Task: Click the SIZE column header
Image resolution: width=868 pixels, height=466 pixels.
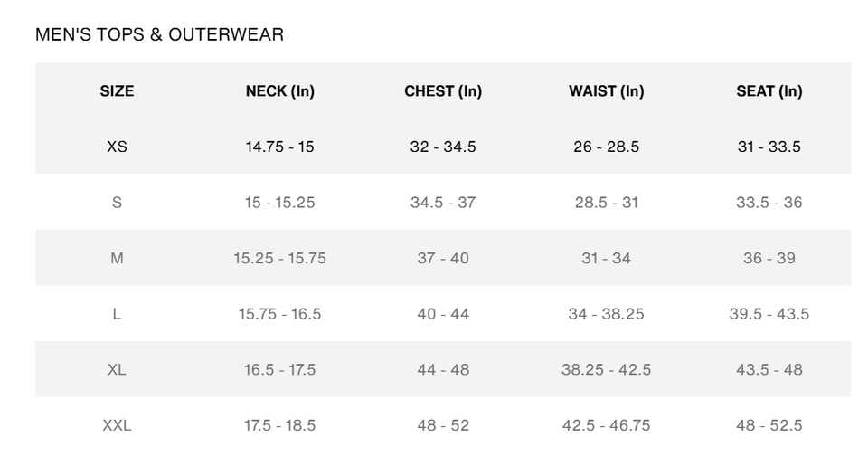Action: click(117, 91)
